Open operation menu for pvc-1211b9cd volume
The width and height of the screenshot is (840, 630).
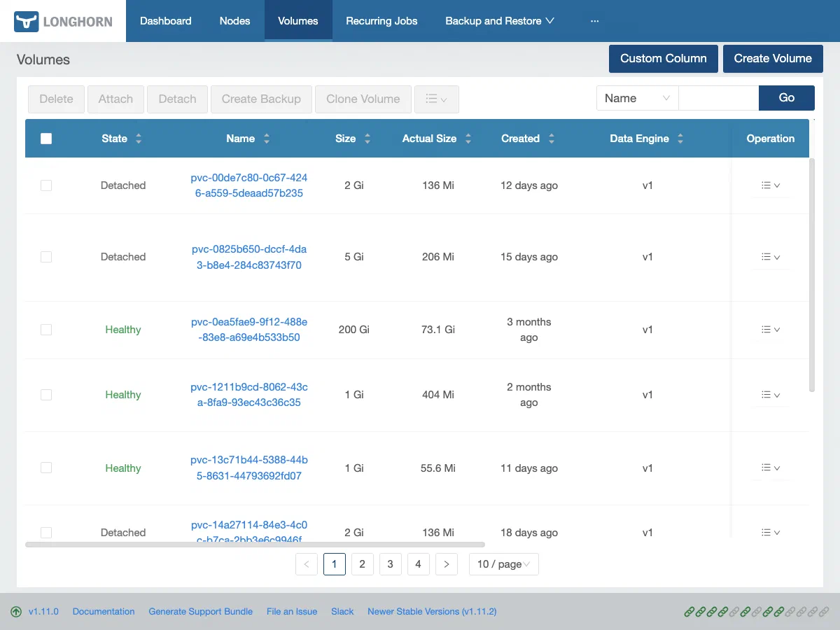click(771, 395)
